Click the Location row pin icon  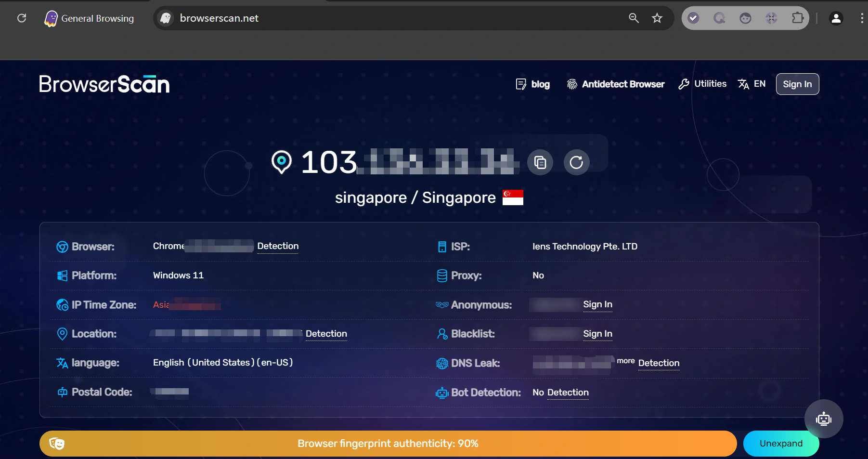pyautogui.click(x=62, y=334)
